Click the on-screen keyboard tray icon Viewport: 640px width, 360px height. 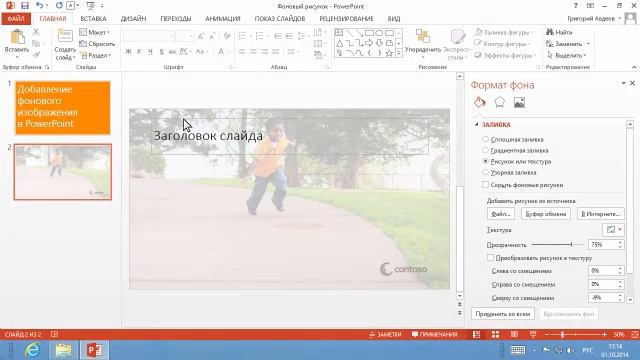click(x=518, y=350)
